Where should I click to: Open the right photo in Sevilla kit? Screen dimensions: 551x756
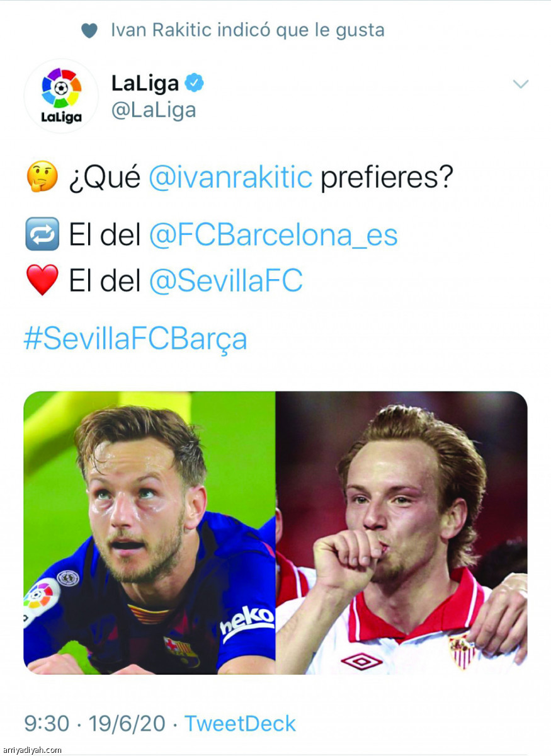(402, 533)
